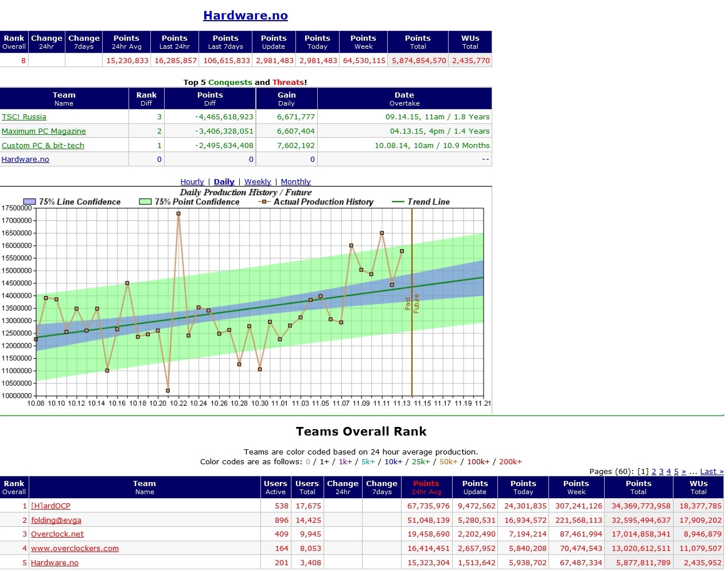Open the folding@evga team page
Image resolution: width=728 pixels, height=571 pixels.
pos(56,520)
